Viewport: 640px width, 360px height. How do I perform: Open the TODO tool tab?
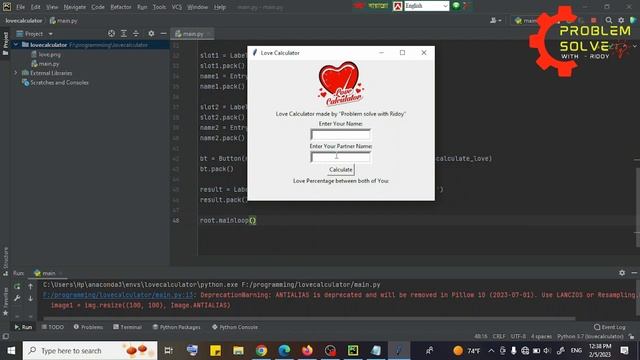pos(53,327)
